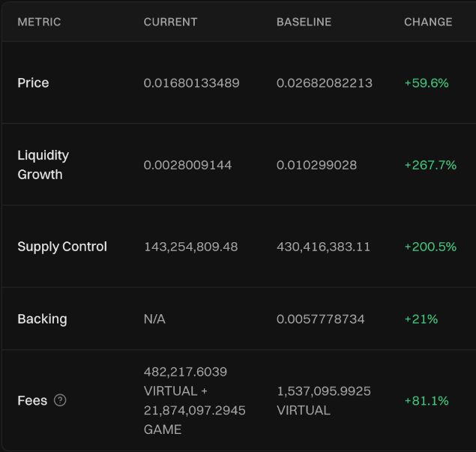
Task: Click the Fees +81.1% change value
Action: click(426, 400)
